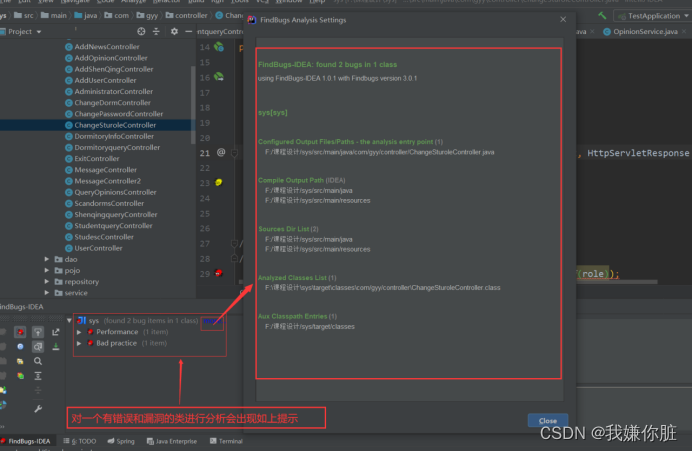Click the magnifier search icon in FindBugs panel
The image size is (693, 452).
tap(38, 361)
